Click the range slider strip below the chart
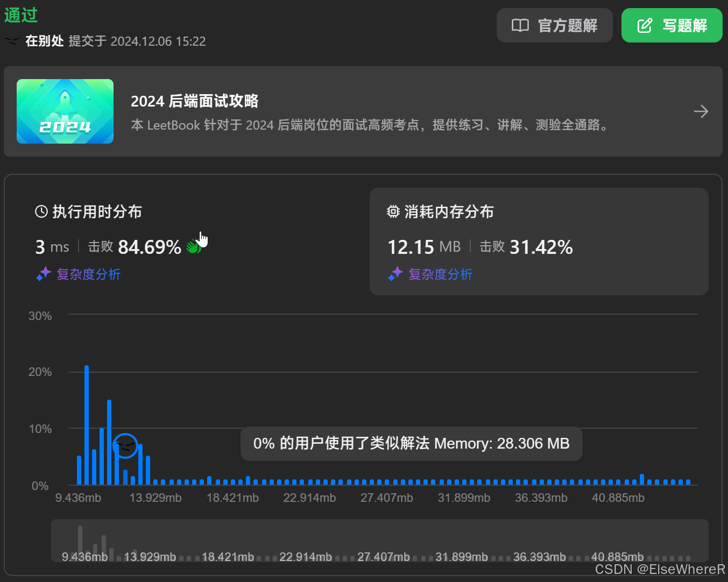The width and height of the screenshot is (728, 582). click(380, 541)
